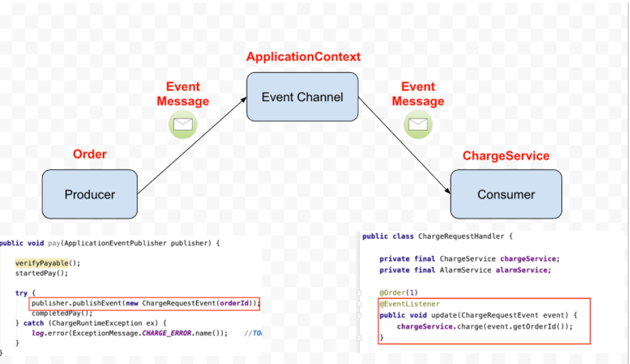
Task: Click the red Order label above Producer
Action: coord(90,154)
